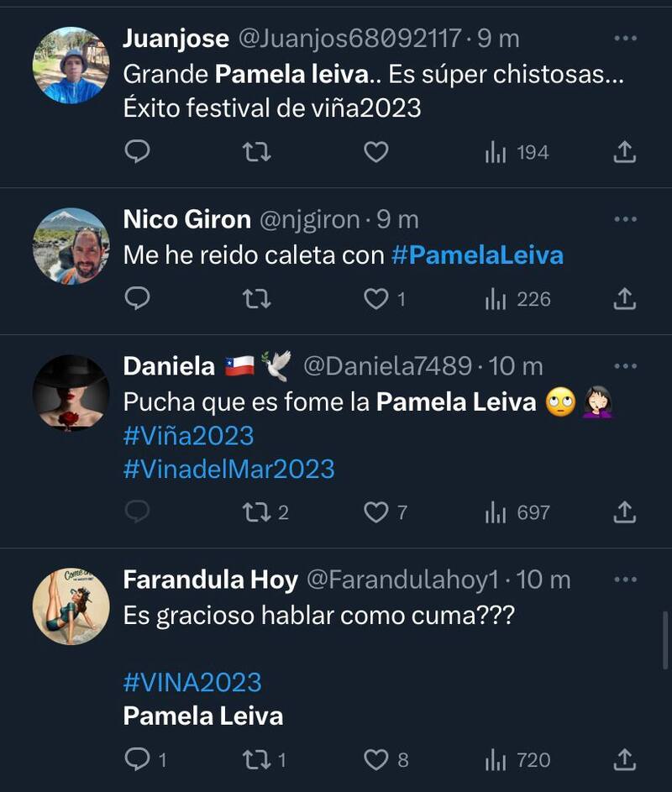The image size is (672, 792).
Task: Open Nico Giron's profile name
Action: (186, 220)
